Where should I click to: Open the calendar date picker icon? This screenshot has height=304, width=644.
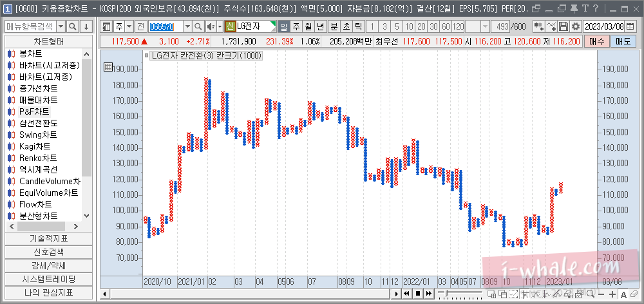pyautogui.click(x=631, y=26)
